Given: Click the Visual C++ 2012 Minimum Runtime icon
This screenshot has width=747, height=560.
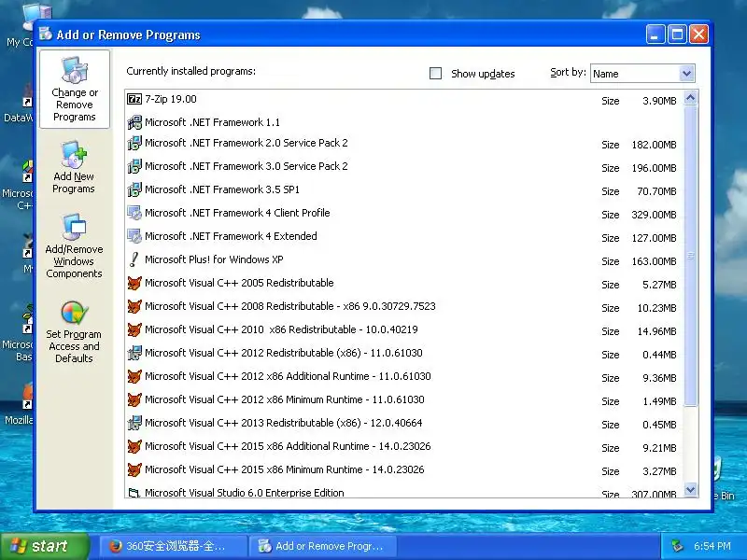Looking at the screenshot, I should click(x=134, y=399).
